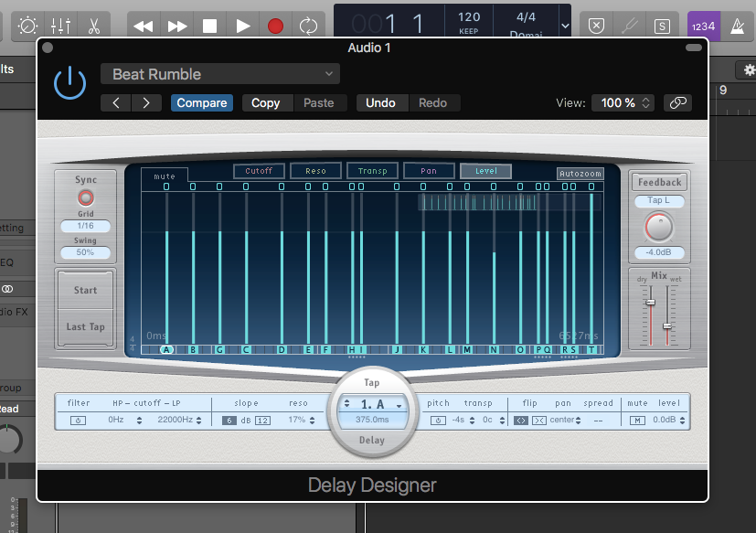
Task: Select tap C in the tap bar
Action: pyautogui.click(x=246, y=349)
